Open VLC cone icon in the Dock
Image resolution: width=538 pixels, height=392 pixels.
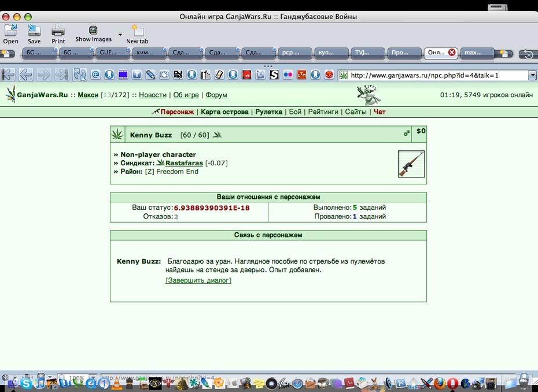tap(117, 382)
